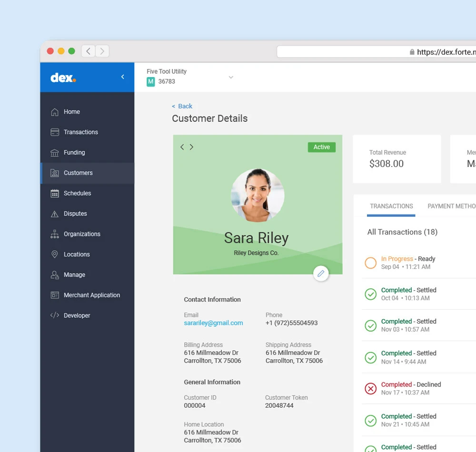Click the All Transactions (18) heading

tap(402, 232)
